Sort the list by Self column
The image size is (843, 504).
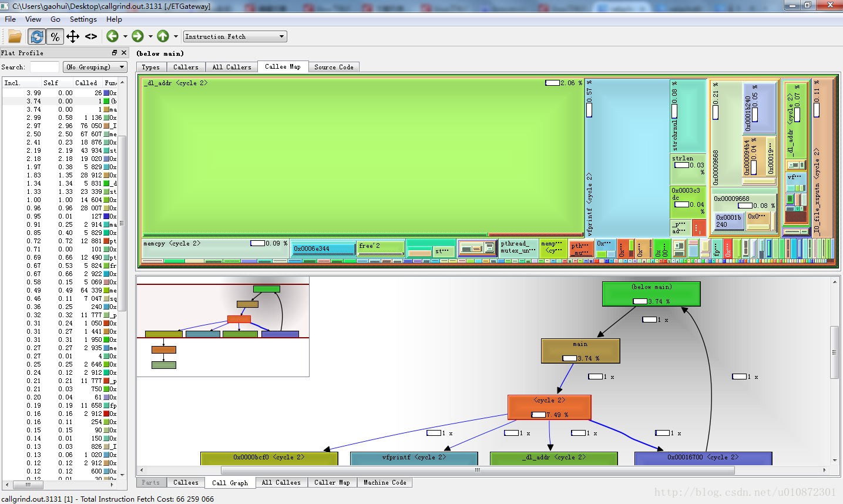click(x=58, y=83)
